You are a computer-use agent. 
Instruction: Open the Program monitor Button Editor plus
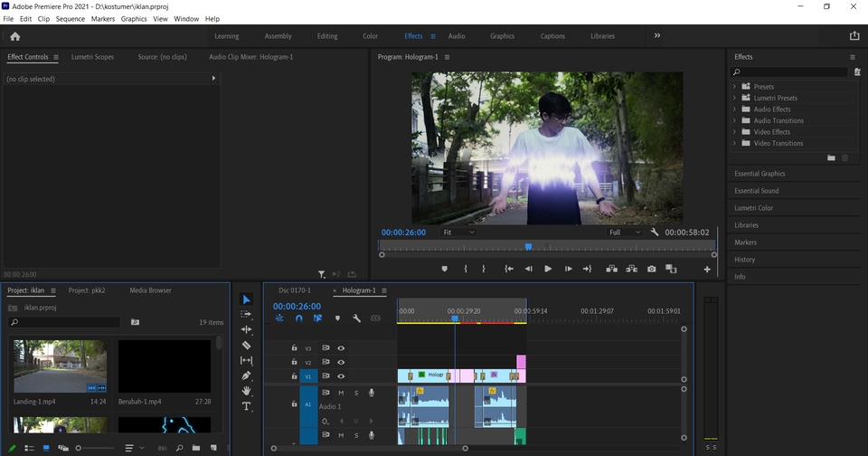(x=707, y=270)
